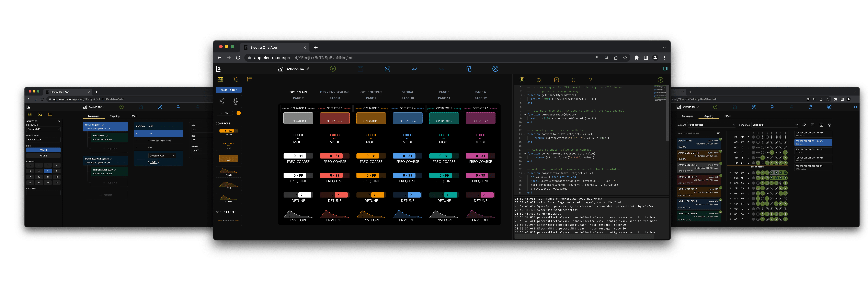Click Operator 1 FREQ COARSE 0 - 31 fader
This screenshot has width=868, height=289.
click(298, 156)
